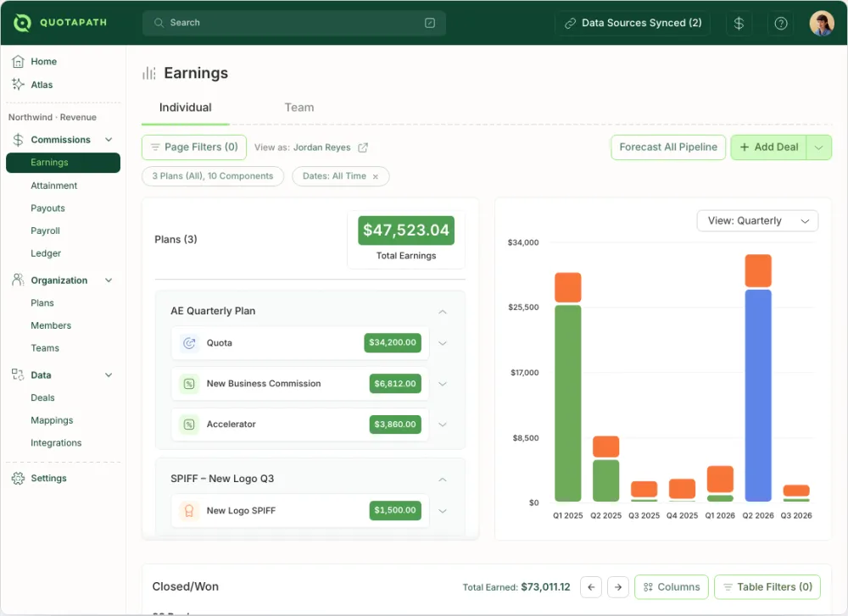Open Ledger in the sidebar

pos(46,253)
